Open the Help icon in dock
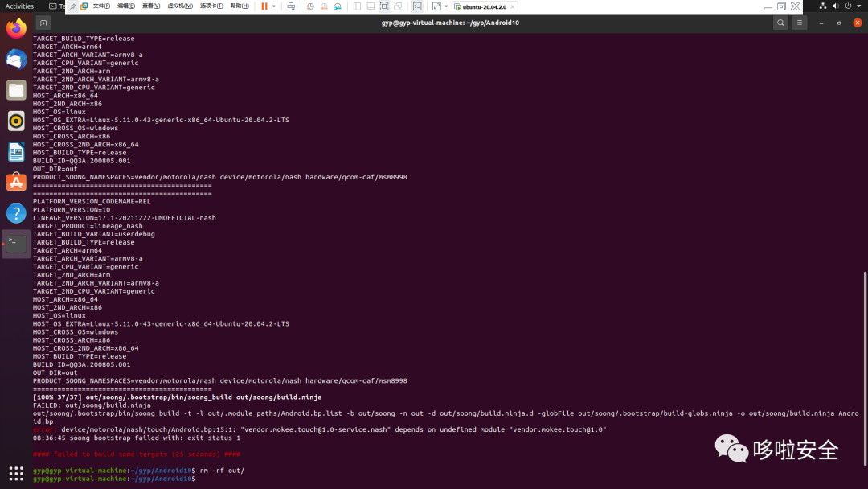Image resolution: width=868 pixels, height=489 pixels. click(16, 213)
